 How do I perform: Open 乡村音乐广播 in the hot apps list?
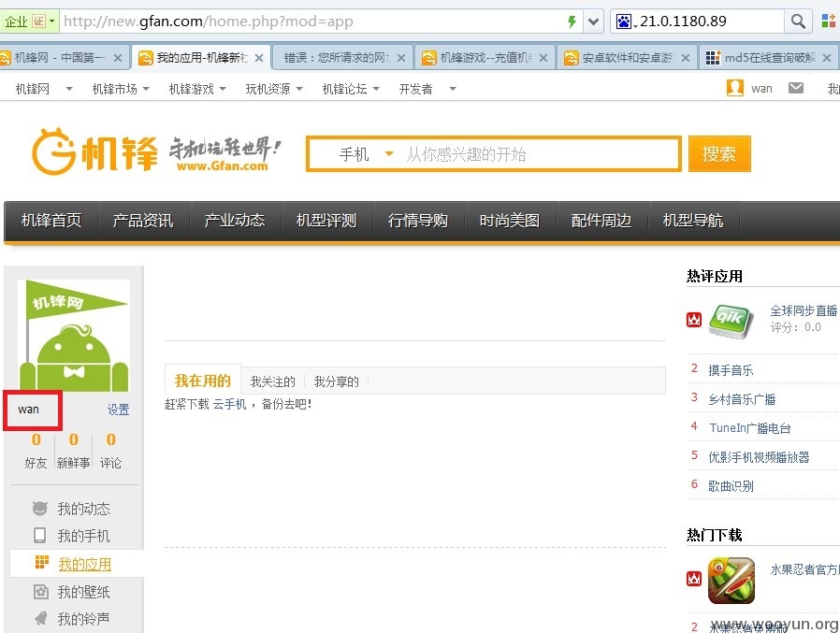pos(742,399)
